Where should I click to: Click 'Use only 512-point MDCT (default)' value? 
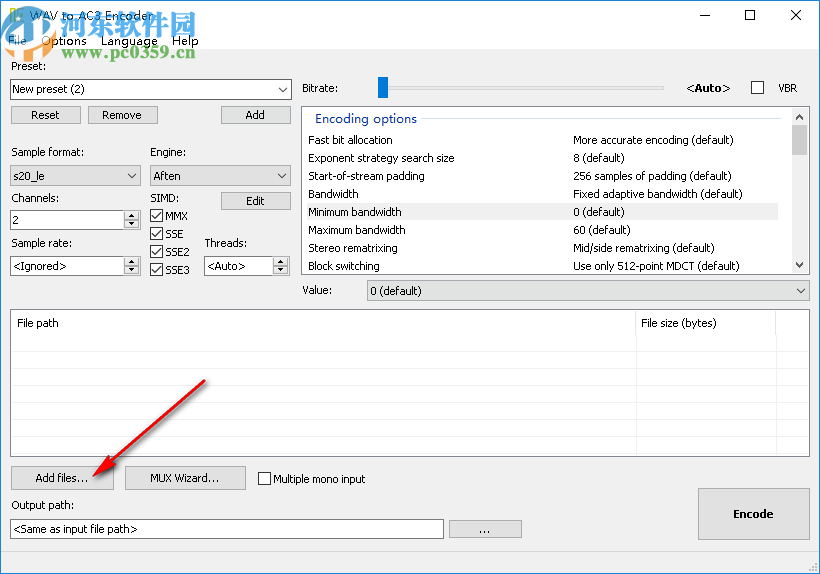coord(656,266)
